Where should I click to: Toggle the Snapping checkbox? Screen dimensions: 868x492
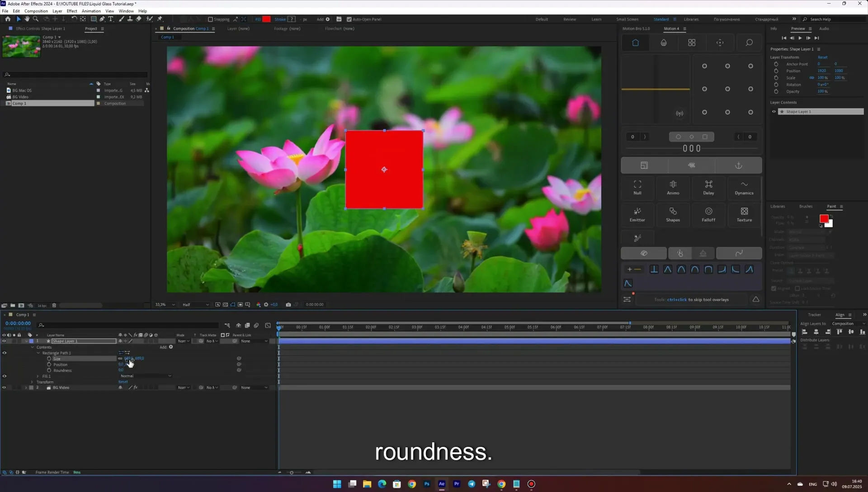coord(210,19)
